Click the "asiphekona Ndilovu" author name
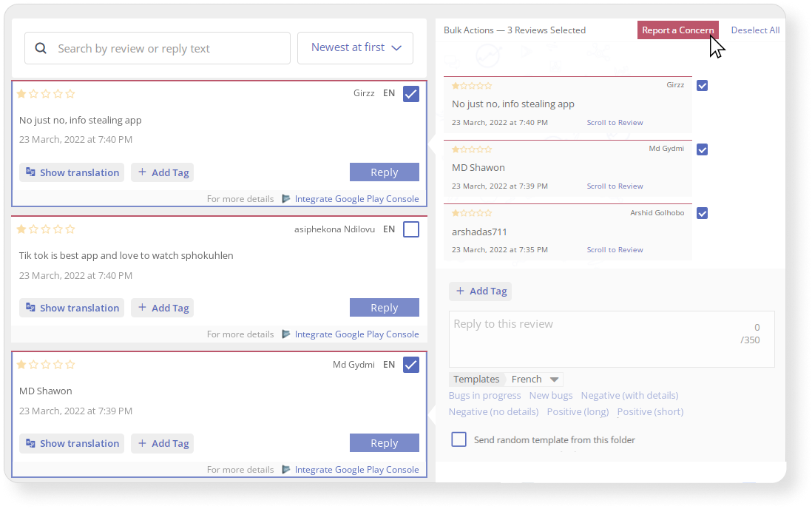This screenshot has height=509, width=812. 334,229
